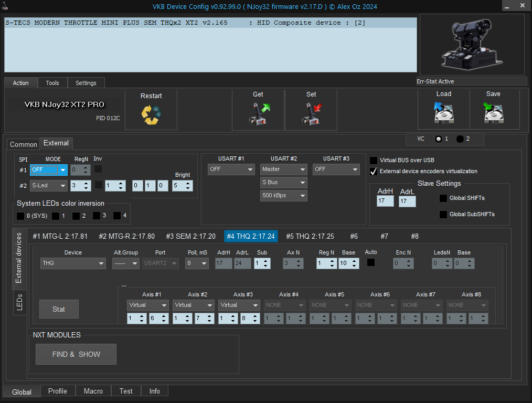Click the Restart recycle icon

(x=151, y=115)
